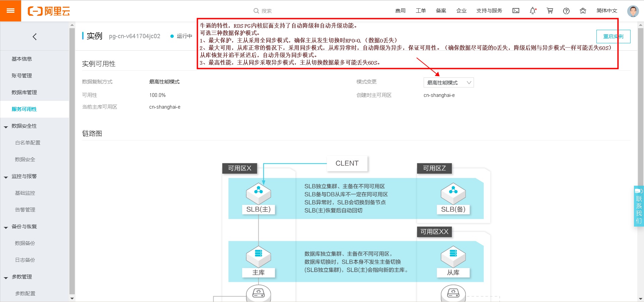The image size is (644, 302).
Task: Open the notifications bell
Action: pyautogui.click(x=533, y=11)
